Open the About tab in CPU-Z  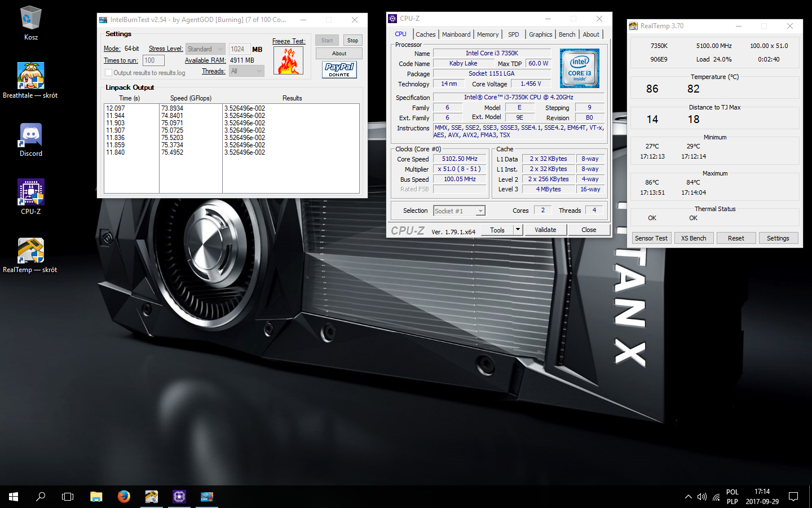[x=591, y=34]
